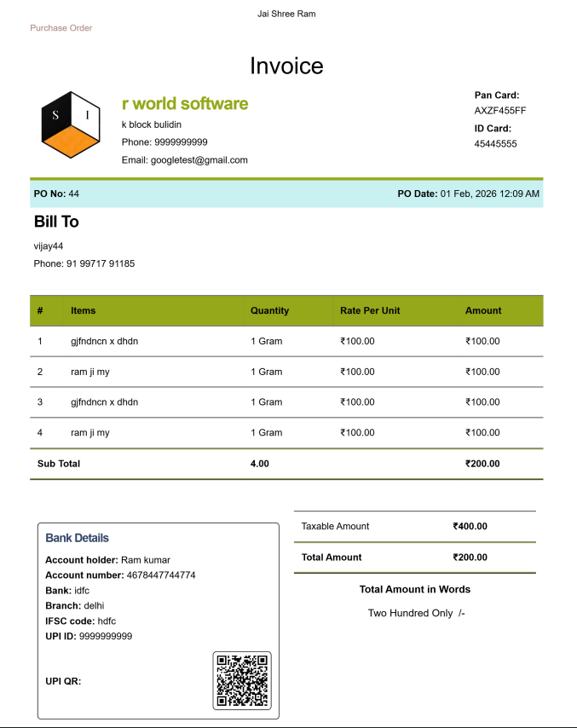This screenshot has width=577, height=728.
Task: Click the Items column header
Action: point(84,310)
